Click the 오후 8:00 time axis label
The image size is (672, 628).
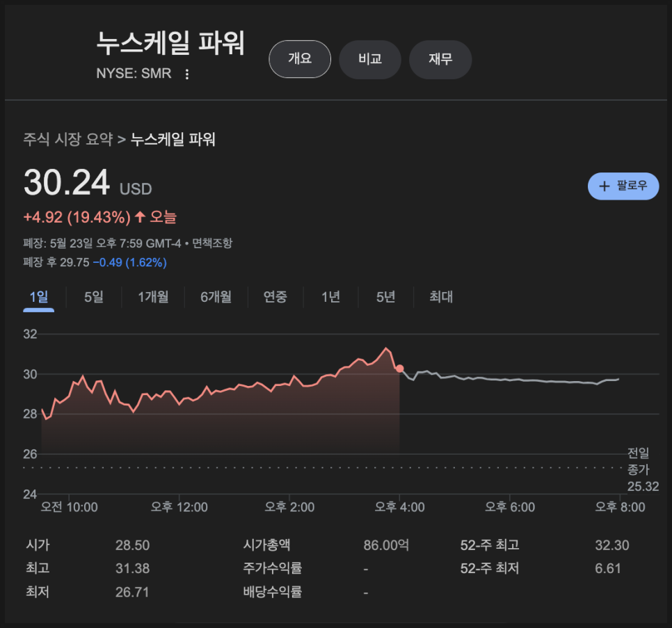(x=620, y=507)
